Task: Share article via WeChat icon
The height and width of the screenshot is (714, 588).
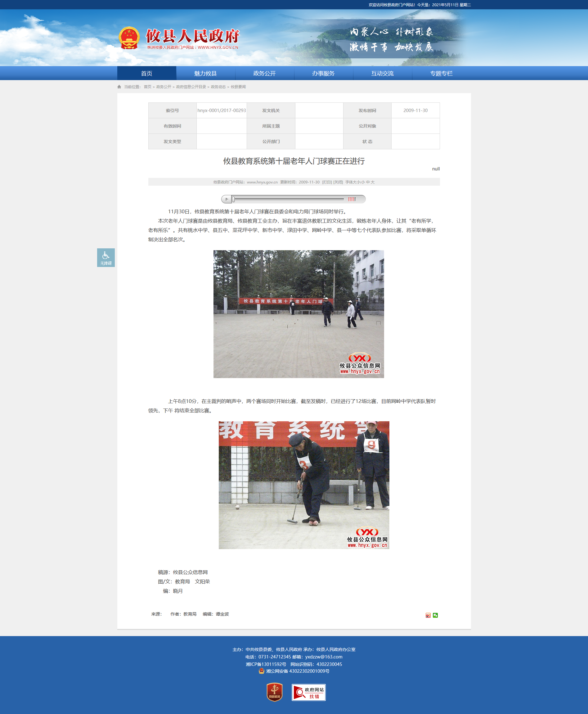Action: point(435,615)
